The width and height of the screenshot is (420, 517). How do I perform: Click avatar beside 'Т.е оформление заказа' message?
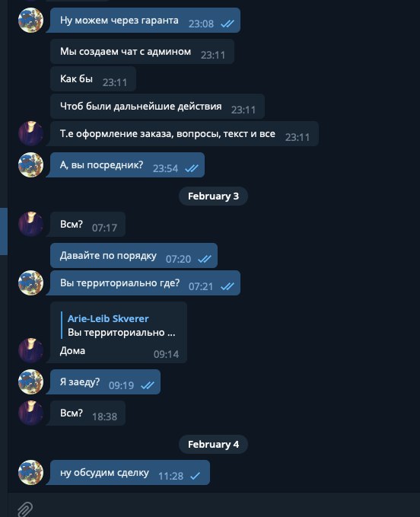[x=30, y=133]
